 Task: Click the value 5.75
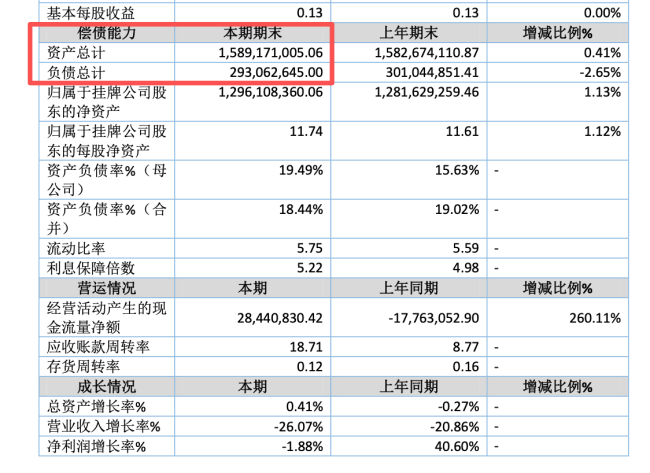coord(310,248)
